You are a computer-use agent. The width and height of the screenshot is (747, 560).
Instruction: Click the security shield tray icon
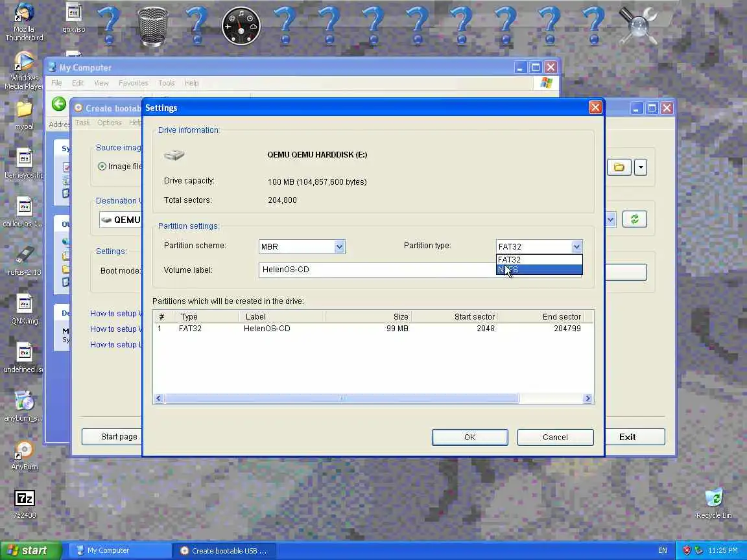coord(687,550)
